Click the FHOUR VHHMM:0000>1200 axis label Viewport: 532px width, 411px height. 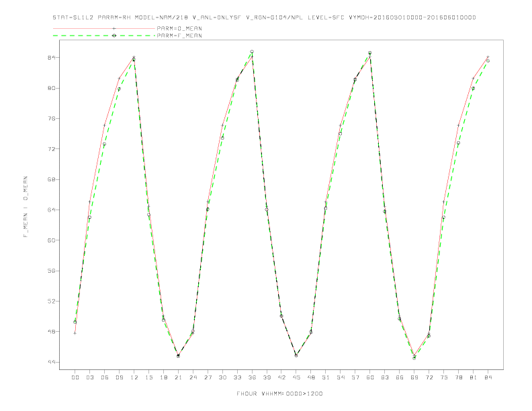tap(279, 394)
